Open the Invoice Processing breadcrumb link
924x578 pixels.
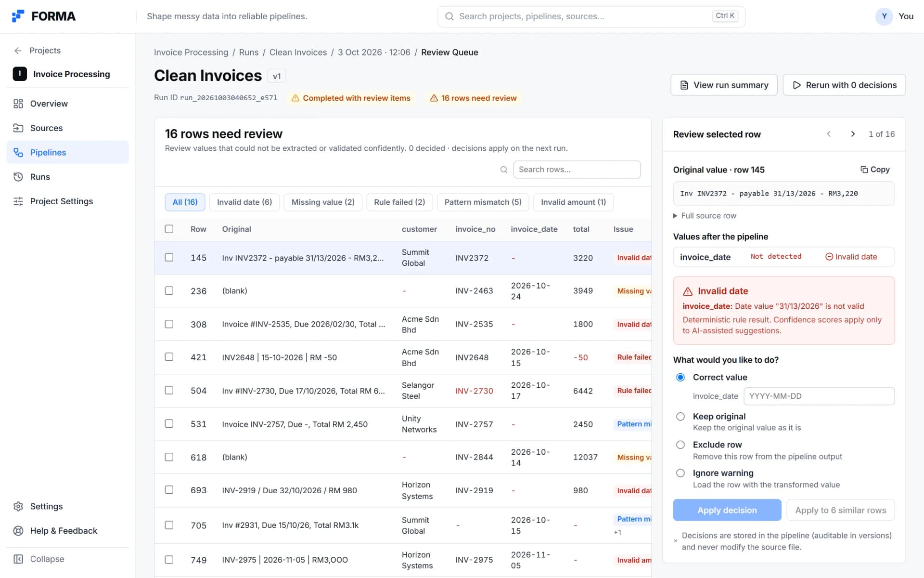(191, 53)
